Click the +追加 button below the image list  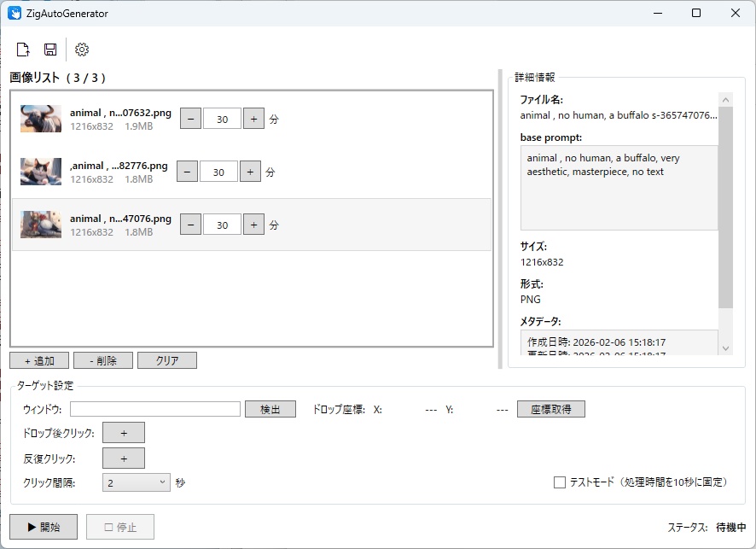tap(38, 359)
